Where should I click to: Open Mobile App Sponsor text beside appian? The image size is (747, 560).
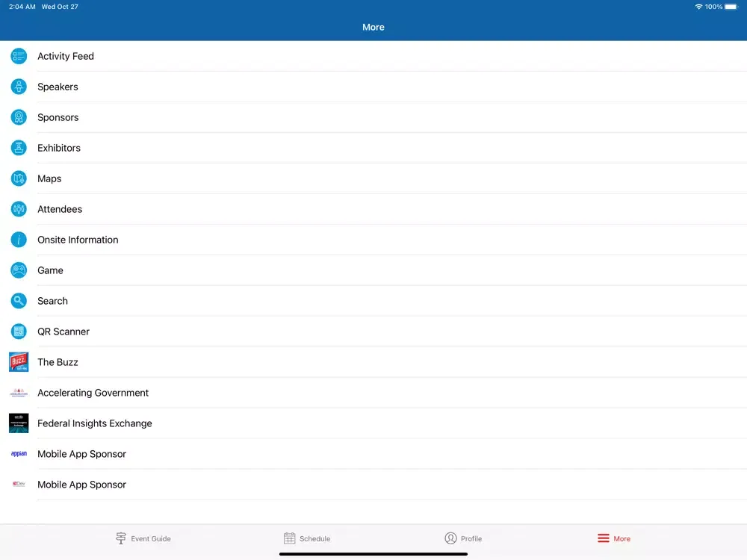click(x=82, y=454)
